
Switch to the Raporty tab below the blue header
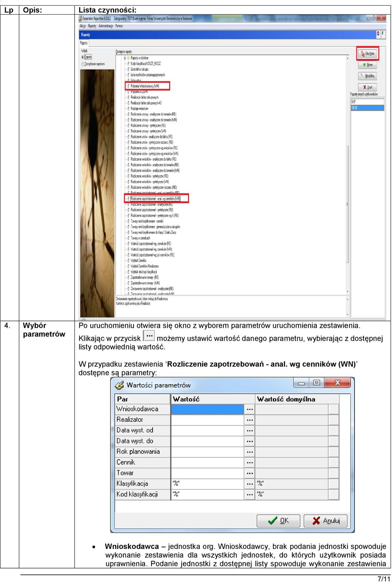[x=84, y=43]
